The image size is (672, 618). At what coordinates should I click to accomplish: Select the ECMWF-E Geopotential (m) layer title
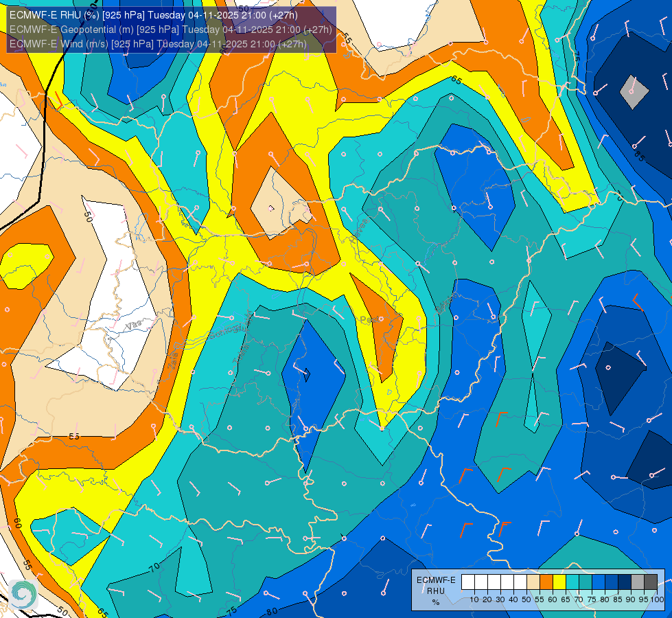pos(170,30)
